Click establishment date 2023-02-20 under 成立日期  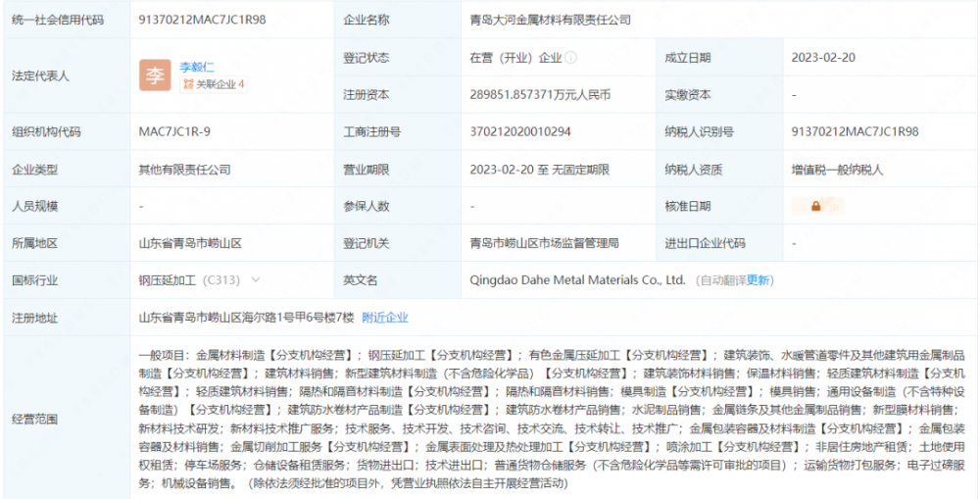pos(823,58)
